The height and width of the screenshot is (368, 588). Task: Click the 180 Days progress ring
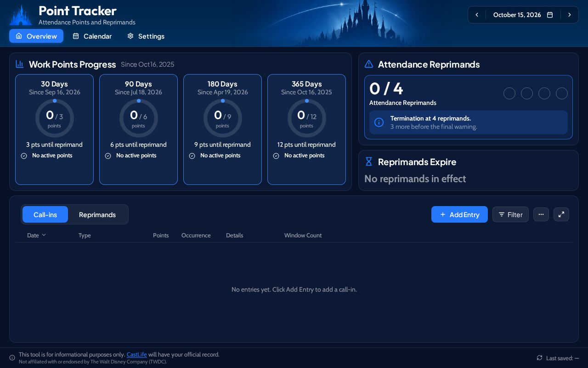tap(222, 118)
